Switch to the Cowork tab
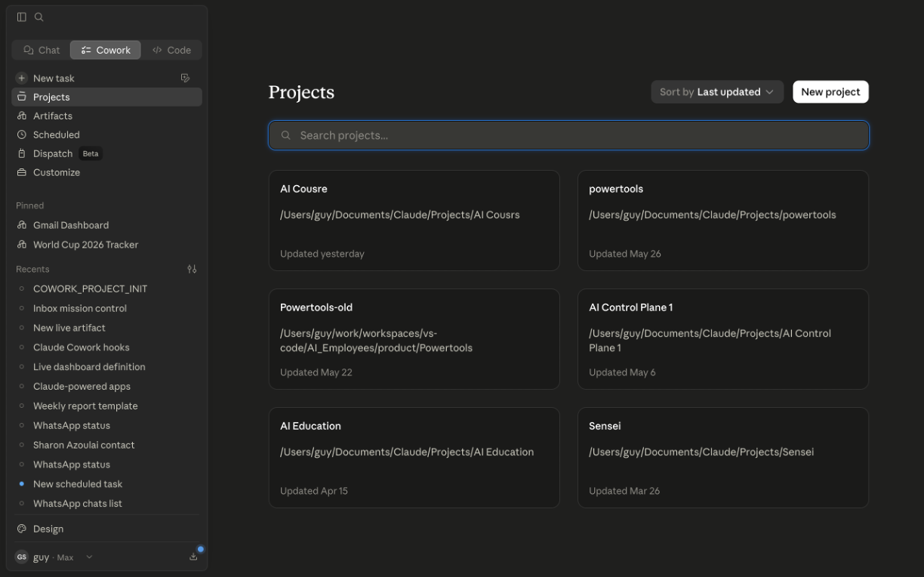 pyautogui.click(x=106, y=50)
